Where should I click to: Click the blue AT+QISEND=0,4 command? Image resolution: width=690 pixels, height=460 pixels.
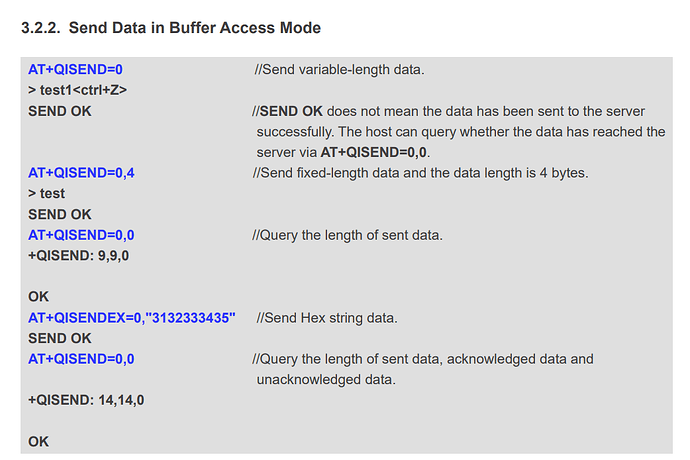(81, 173)
